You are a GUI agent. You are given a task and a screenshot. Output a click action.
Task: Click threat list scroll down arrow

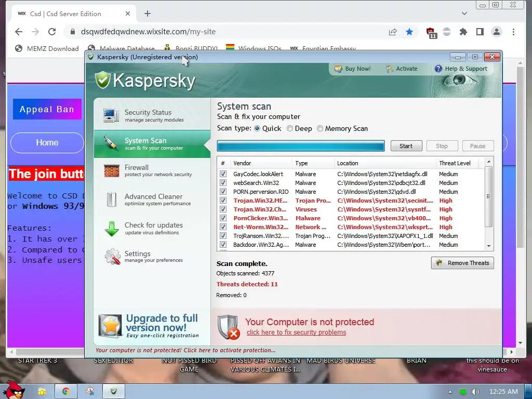(x=489, y=246)
